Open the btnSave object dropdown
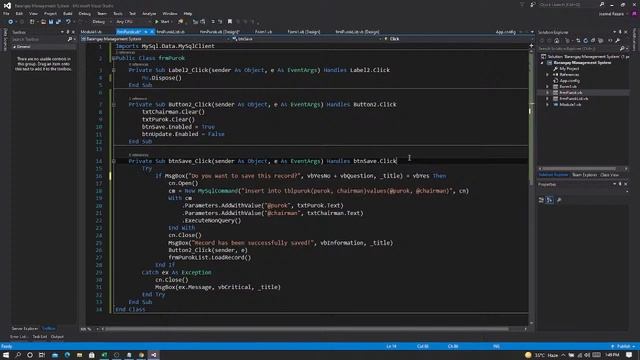 307,39
